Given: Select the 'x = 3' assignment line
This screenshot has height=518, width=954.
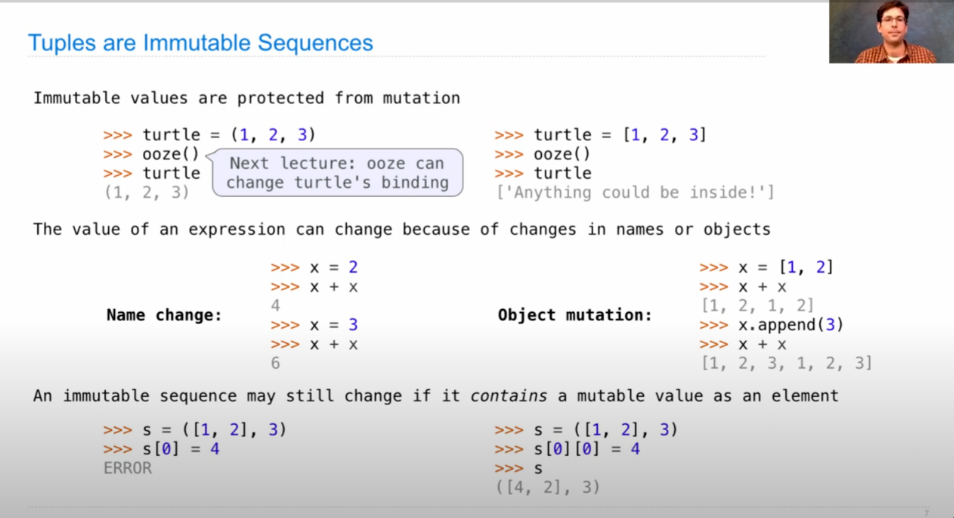Looking at the screenshot, I should point(315,325).
